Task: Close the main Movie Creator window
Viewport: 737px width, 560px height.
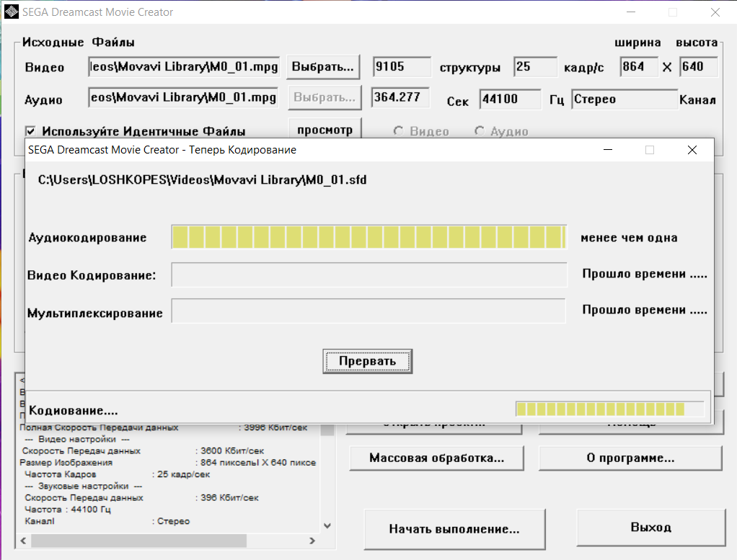Action: [715, 12]
